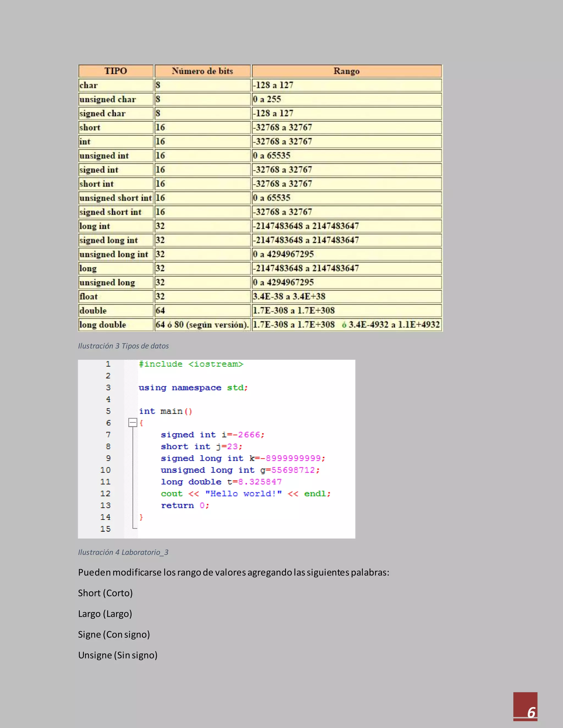Click the Ilustración 3 Tipos de datos caption
Screen dimensions: 563x728
(123, 346)
